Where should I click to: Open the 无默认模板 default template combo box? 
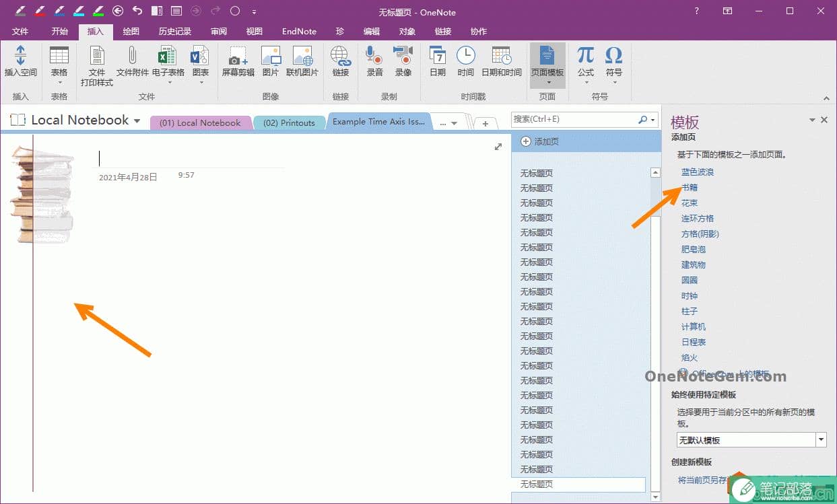coord(751,440)
